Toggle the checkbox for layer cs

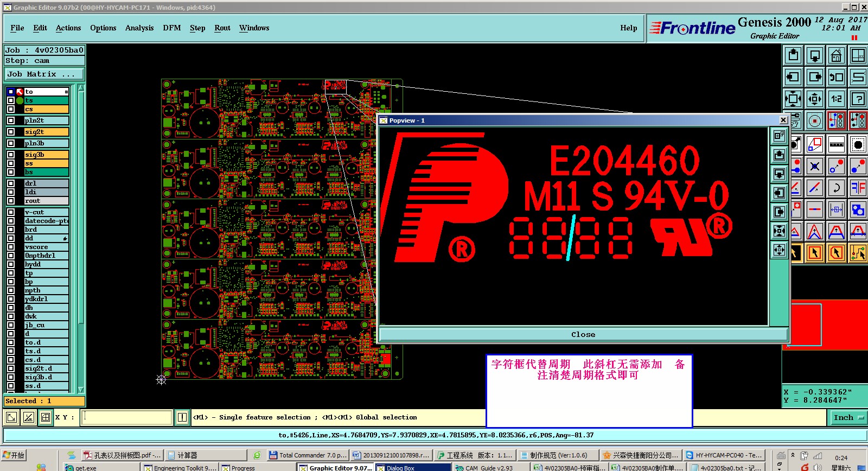tap(11, 109)
